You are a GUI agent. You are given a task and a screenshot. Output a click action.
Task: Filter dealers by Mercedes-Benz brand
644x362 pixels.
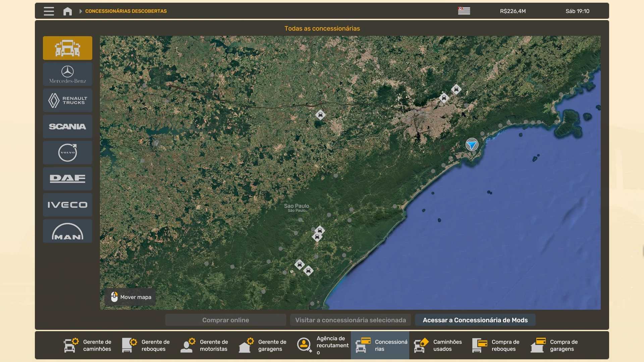click(67, 74)
